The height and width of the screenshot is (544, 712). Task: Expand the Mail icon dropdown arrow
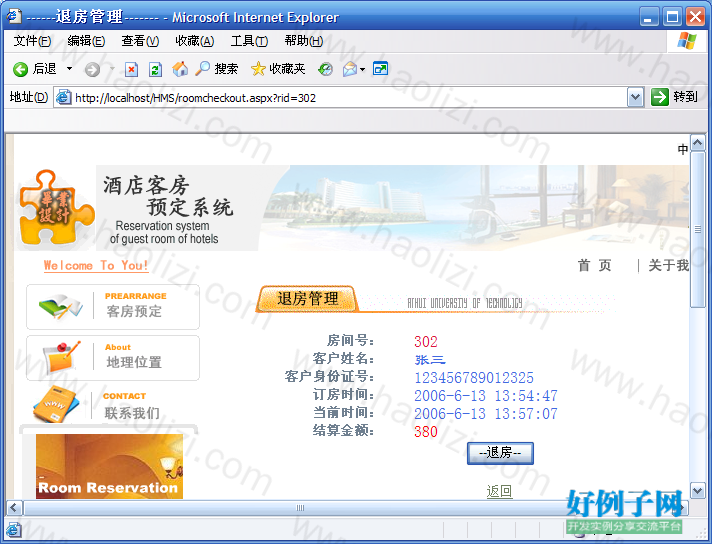point(362,69)
